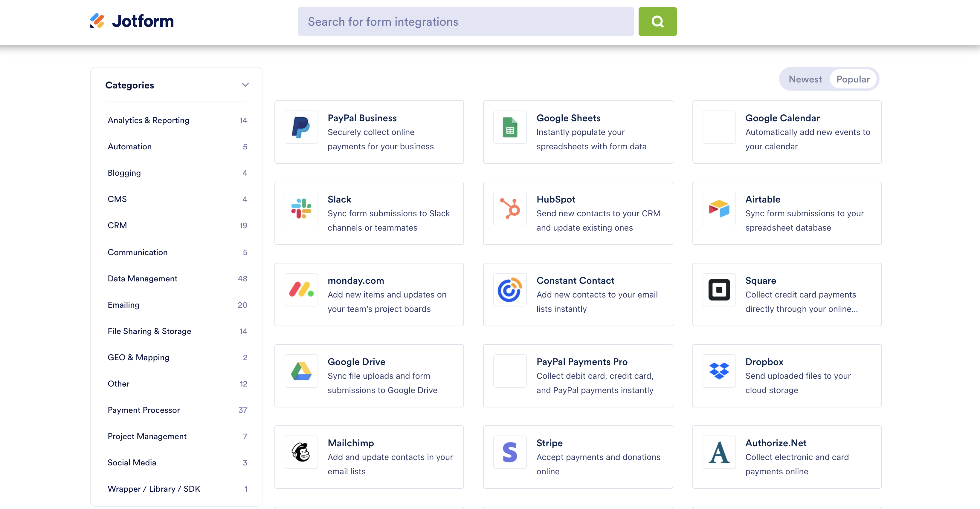980x509 pixels.
Task: Collapse the Categories chevron
Action: (x=245, y=85)
